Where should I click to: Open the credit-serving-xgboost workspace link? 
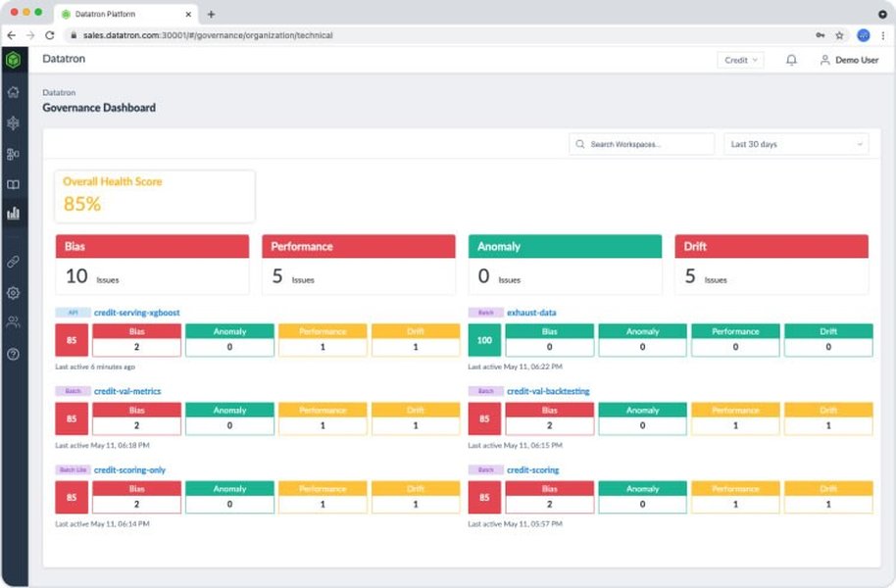pos(136,313)
